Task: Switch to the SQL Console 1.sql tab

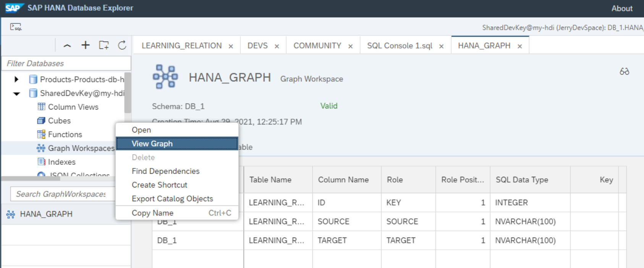Action: (400, 46)
